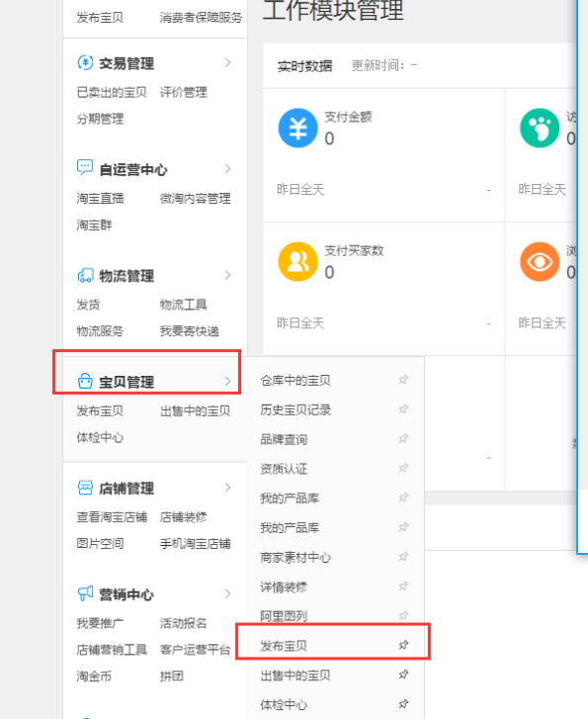Viewport: 588px width, 719px height.
Task: Click the 物流管理 truck icon
Action: [x=85, y=275]
